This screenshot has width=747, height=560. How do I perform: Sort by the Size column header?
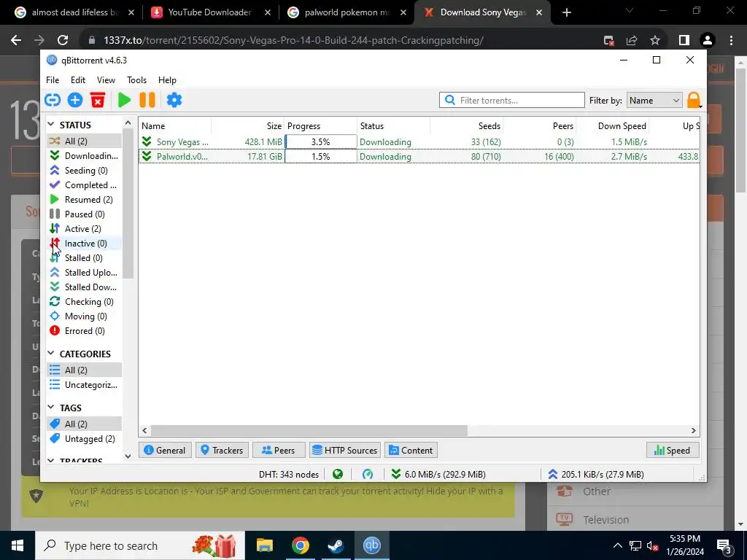[x=248, y=125]
